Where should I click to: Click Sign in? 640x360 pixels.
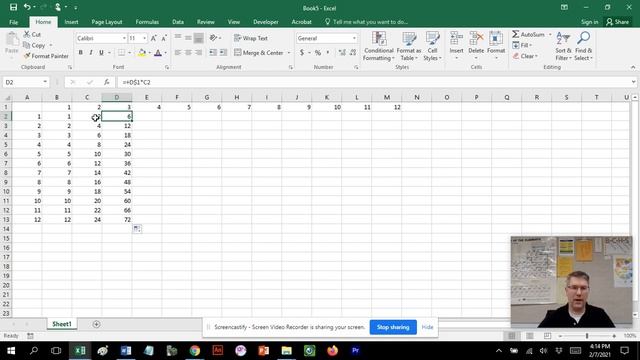point(589,22)
